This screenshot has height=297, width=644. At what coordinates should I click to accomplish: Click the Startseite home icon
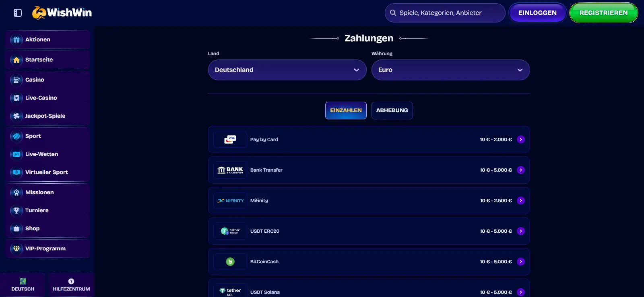tap(17, 59)
